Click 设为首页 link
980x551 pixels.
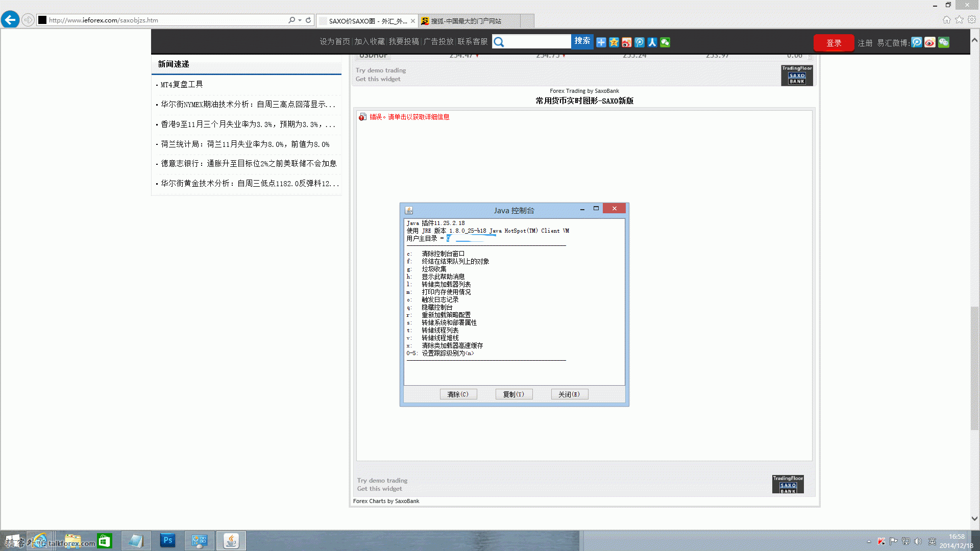click(335, 42)
